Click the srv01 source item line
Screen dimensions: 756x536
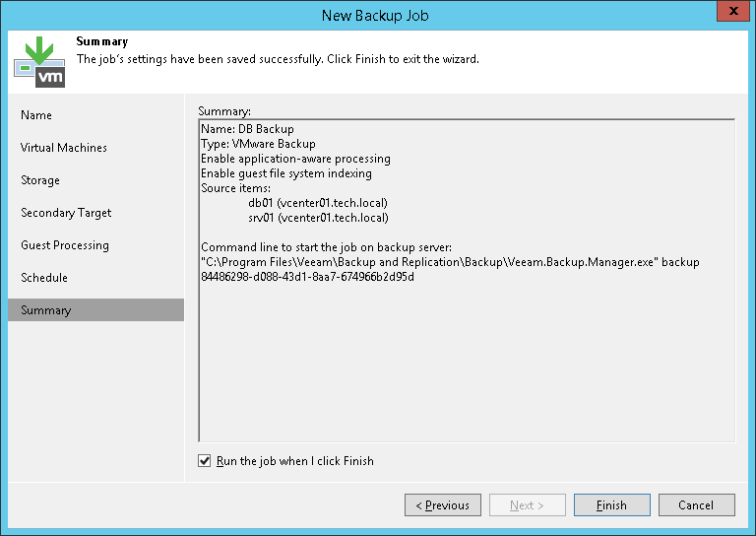(318, 218)
